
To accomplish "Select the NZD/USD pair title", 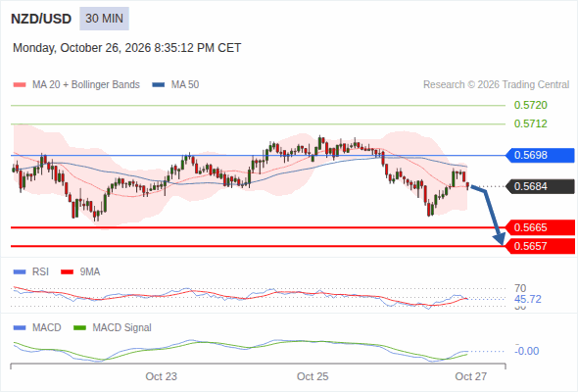I will [x=41, y=19].
